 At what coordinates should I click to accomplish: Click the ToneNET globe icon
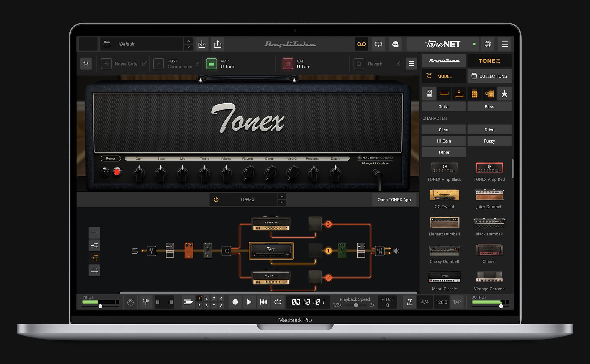pos(488,44)
